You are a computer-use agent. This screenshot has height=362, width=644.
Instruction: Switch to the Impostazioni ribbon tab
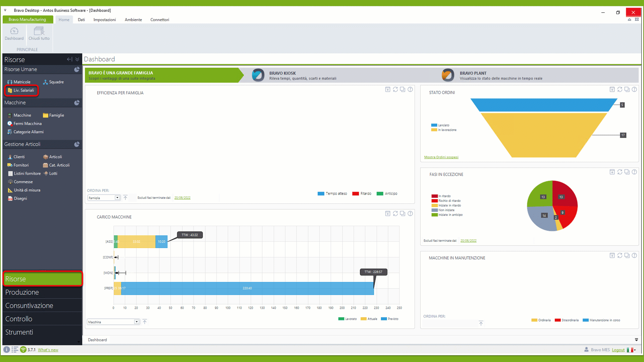pos(105,20)
